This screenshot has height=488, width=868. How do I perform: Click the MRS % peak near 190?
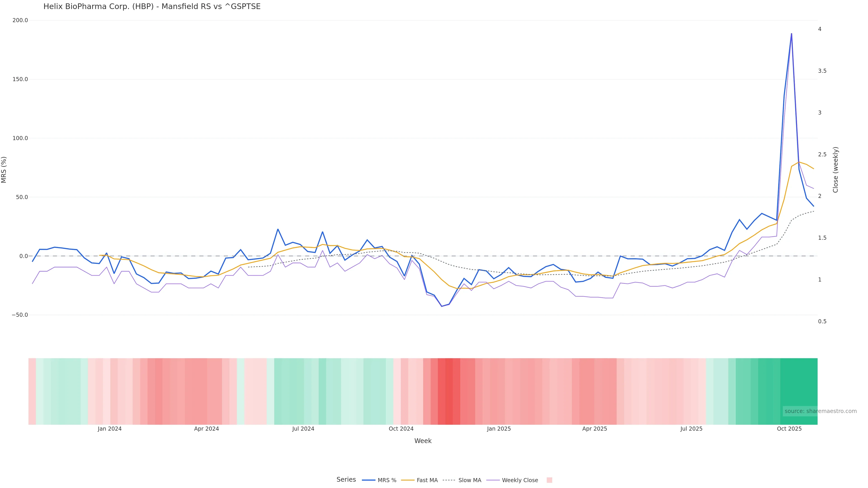tap(791, 34)
